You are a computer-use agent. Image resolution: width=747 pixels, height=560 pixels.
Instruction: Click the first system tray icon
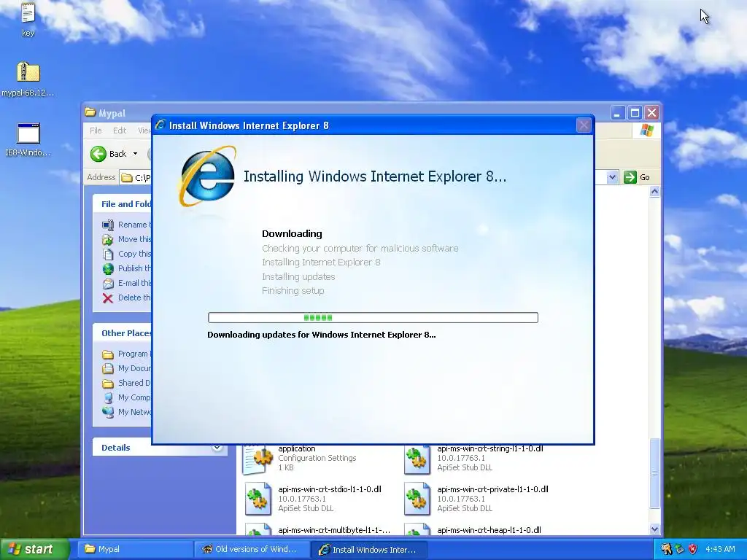pos(667,549)
